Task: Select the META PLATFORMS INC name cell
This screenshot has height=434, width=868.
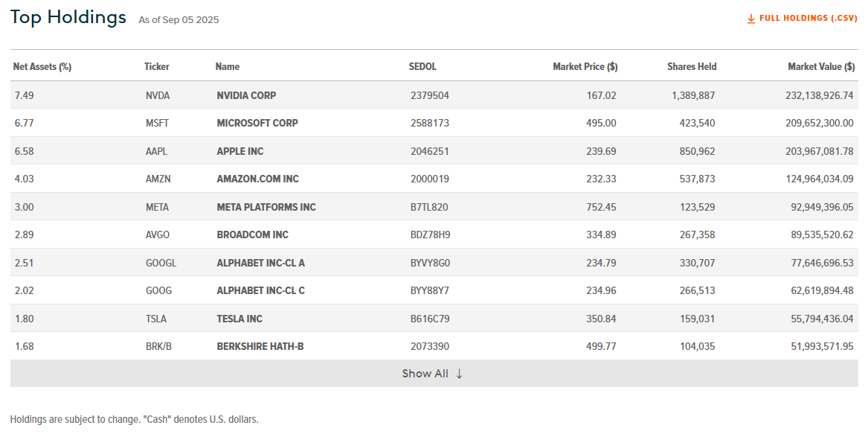Action: click(x=266, y=207)
